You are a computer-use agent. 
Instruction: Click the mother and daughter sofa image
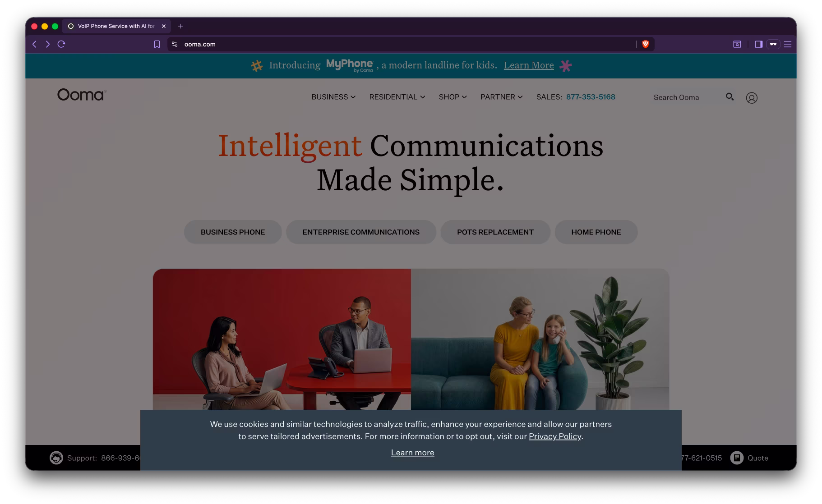(x=540, y=339)
